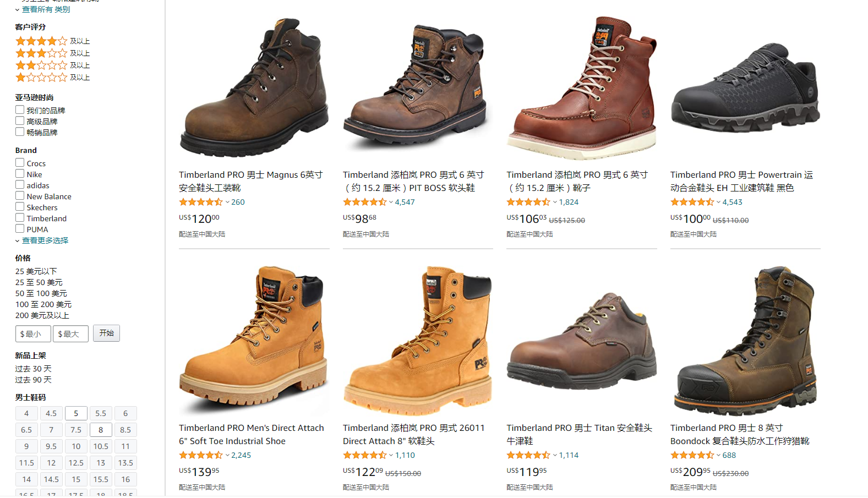This screenshot has width=868, height=498.
Task: Open Timberland PRO Titan oxford title link
Action: [x=579, y=434]
